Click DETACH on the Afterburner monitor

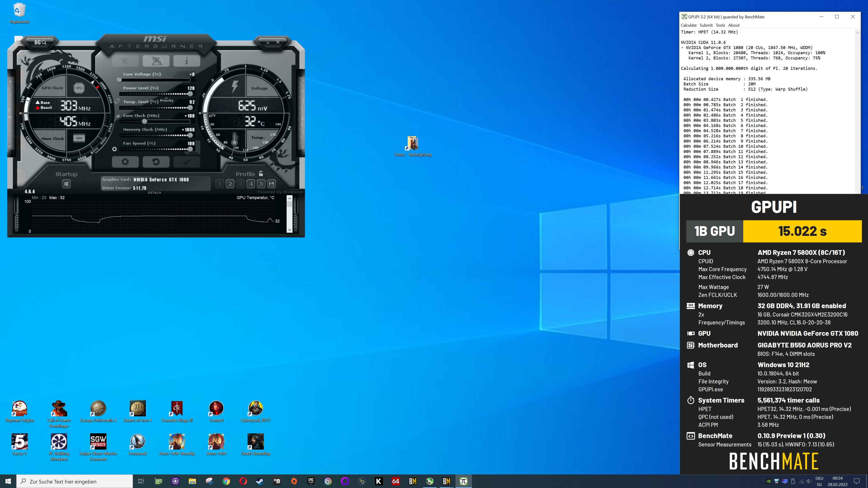point(154,193)
